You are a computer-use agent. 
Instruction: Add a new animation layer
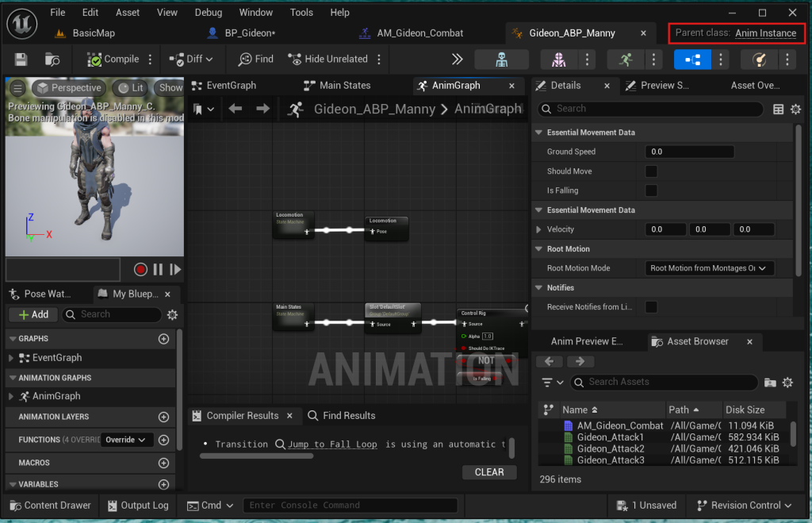click(163, 417)
